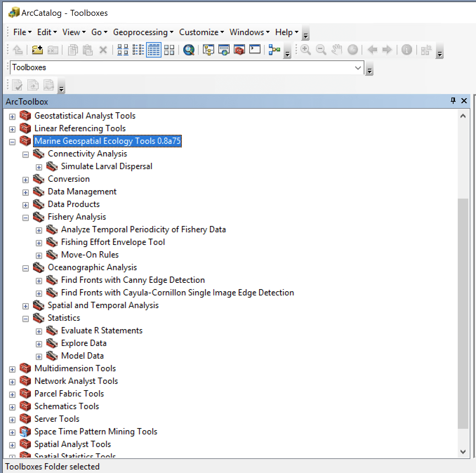
Task: Switch to List view
Action: (138, 50)
